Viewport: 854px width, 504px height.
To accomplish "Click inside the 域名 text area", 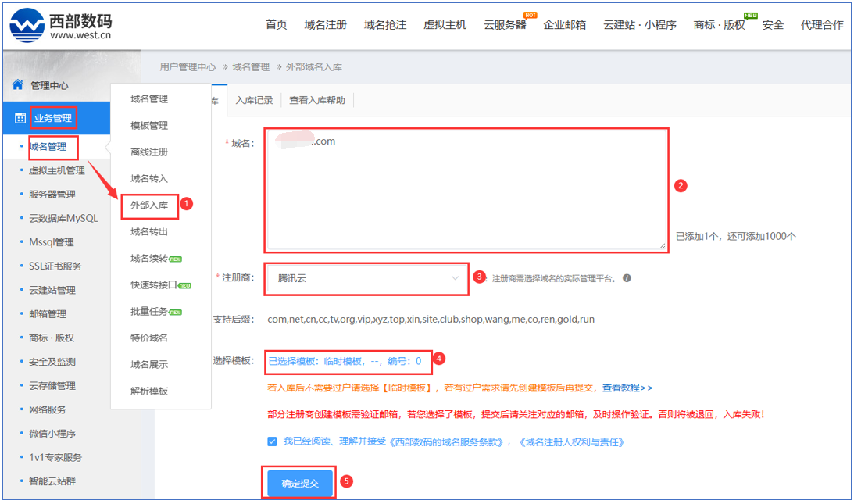I will coord(466,190).
